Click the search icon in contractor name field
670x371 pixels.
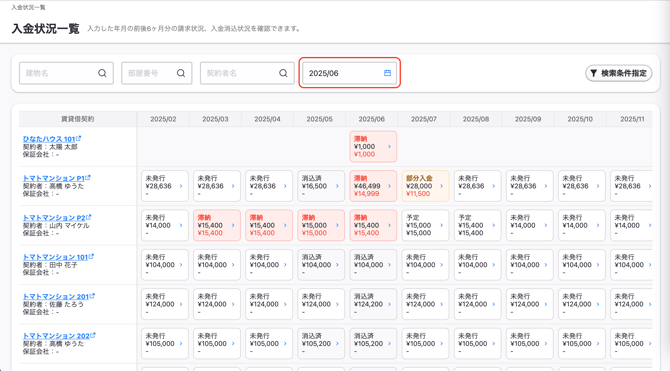coord(283,73)
